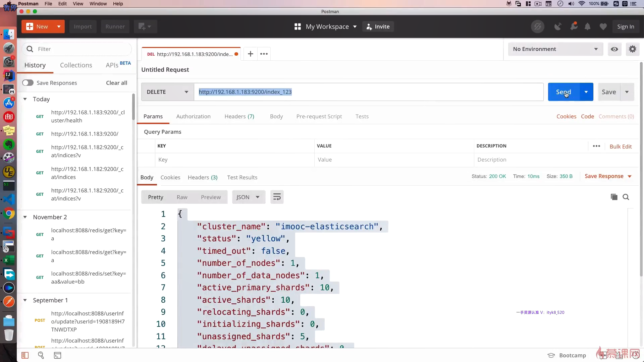Open a new tab with plus icon
Viewport: 644px width, 362px height.
point(250,54)
